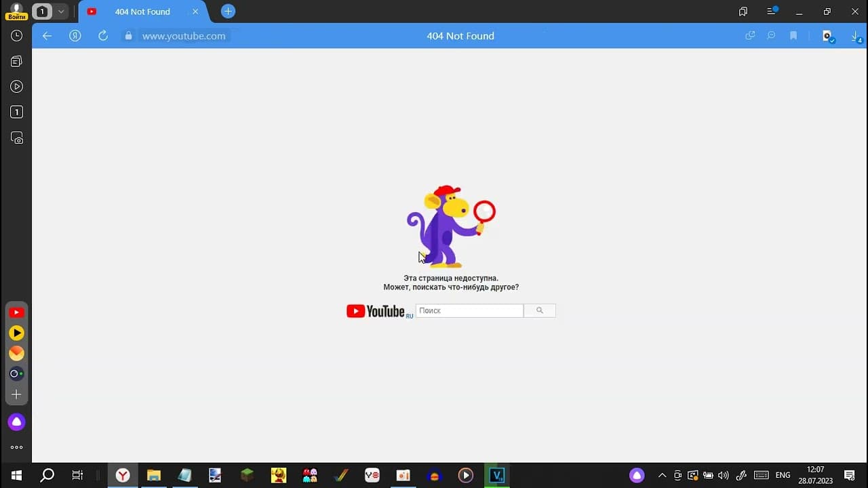
Task: Click the Войти sign-in profile button
Action: click(16, 12)
